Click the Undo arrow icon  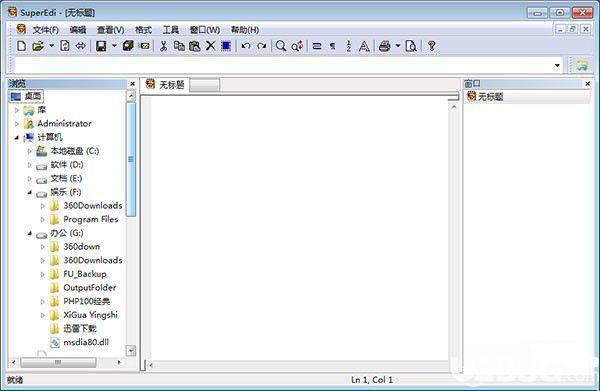(246, 46)
